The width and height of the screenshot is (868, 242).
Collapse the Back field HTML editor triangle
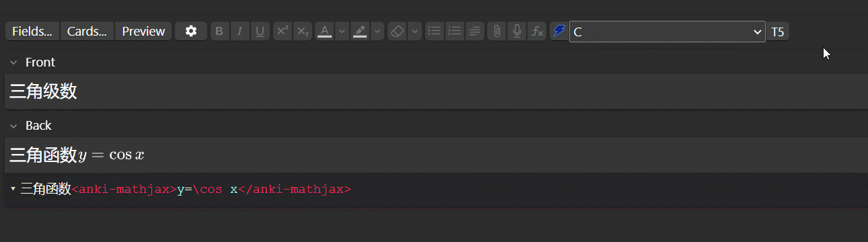pyautogui.click(x=13, y=189)
